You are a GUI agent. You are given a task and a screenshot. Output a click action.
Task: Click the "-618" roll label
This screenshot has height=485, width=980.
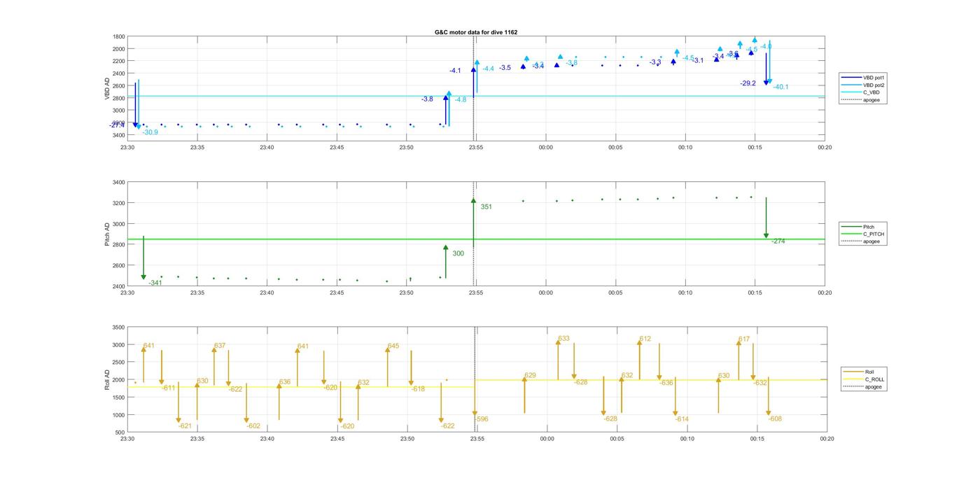tap(418, 389)
